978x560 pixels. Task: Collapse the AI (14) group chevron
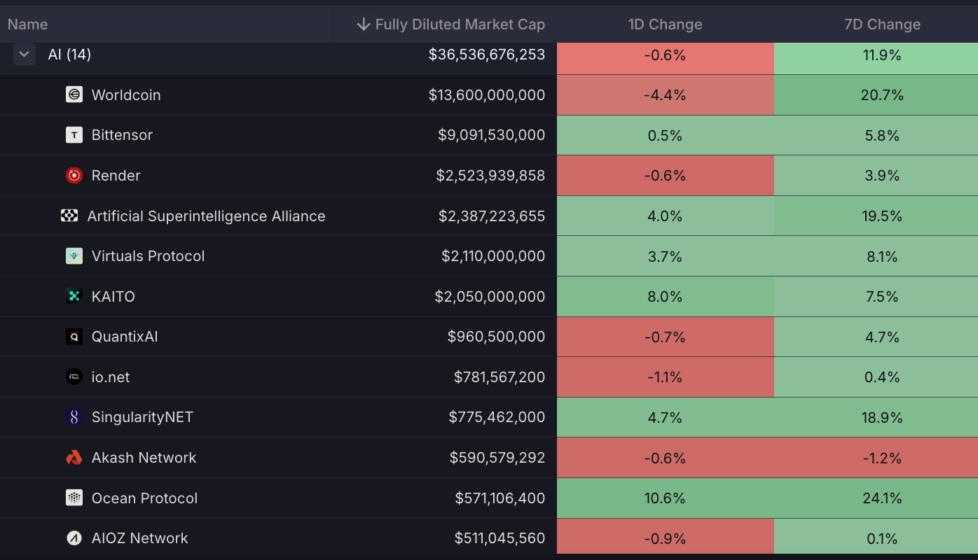pos(24,54)
